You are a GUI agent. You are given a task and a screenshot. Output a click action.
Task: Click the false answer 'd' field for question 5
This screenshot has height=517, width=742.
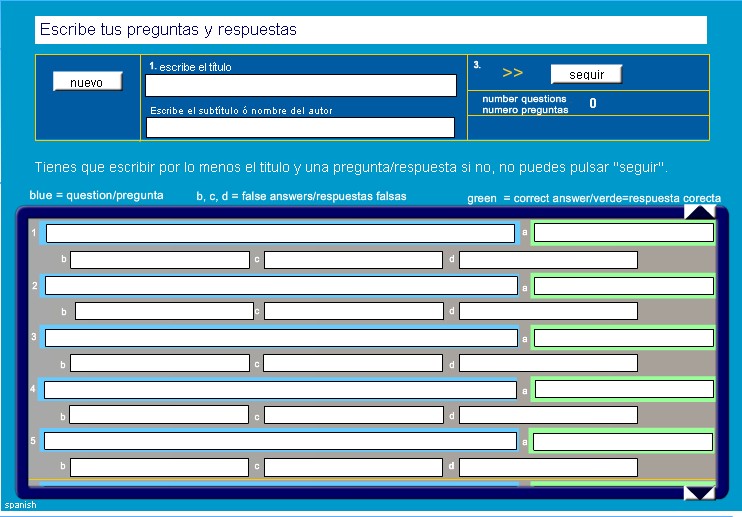tap(548, 467)
